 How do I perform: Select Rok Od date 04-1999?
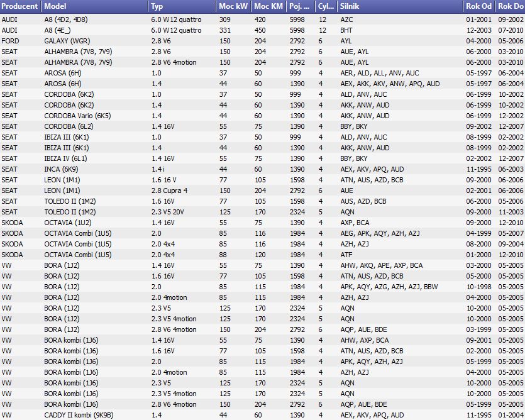tap(479, 234)
